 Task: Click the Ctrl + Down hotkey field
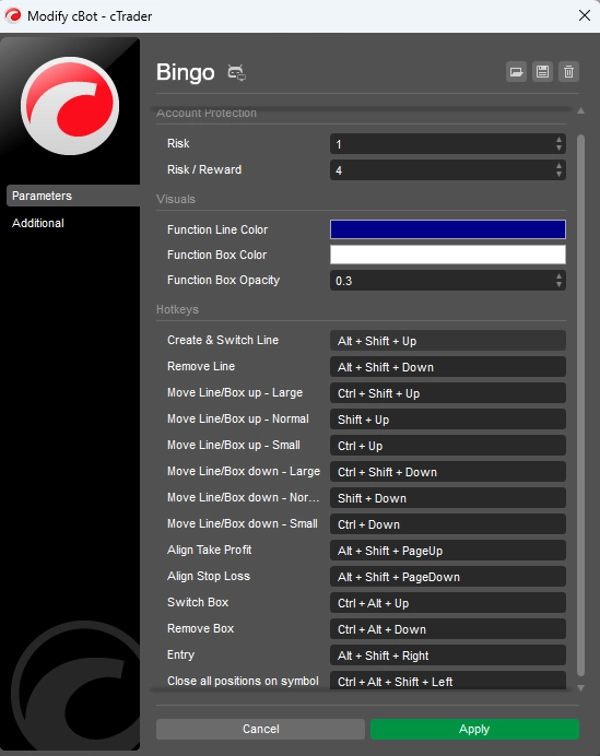pos(448,524)
